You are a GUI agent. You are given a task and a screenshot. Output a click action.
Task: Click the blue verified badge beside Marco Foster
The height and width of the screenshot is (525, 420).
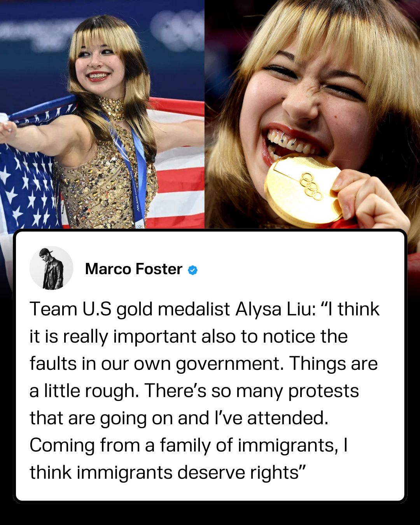tap(192, 270)
